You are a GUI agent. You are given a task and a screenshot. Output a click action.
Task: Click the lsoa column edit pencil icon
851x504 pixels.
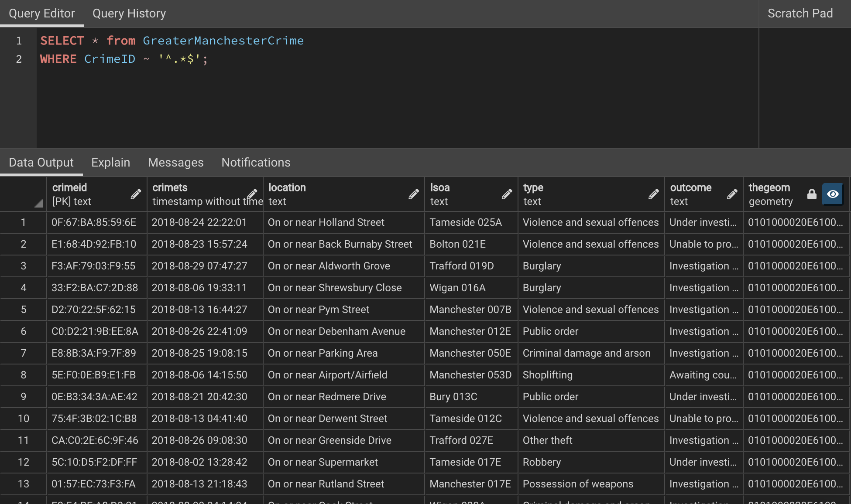click(x=507, y=194)
